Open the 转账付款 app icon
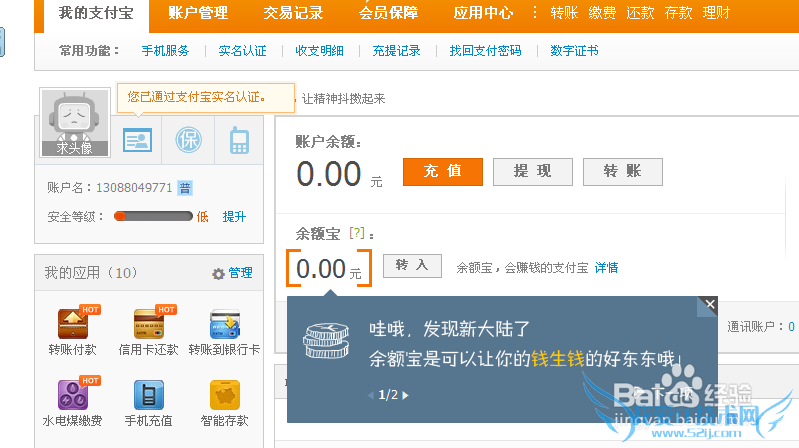The width and height of the screenshot is (799, 448). (x=72, y=324)
